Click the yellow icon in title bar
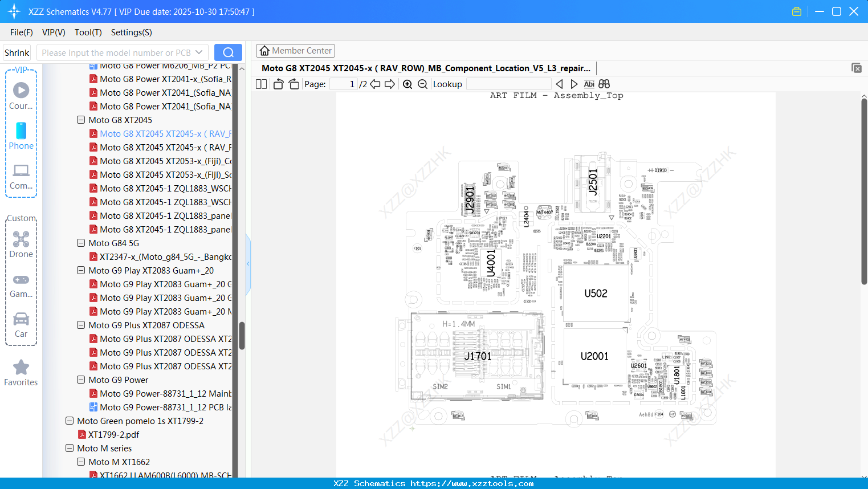 (x=797, y=11)
